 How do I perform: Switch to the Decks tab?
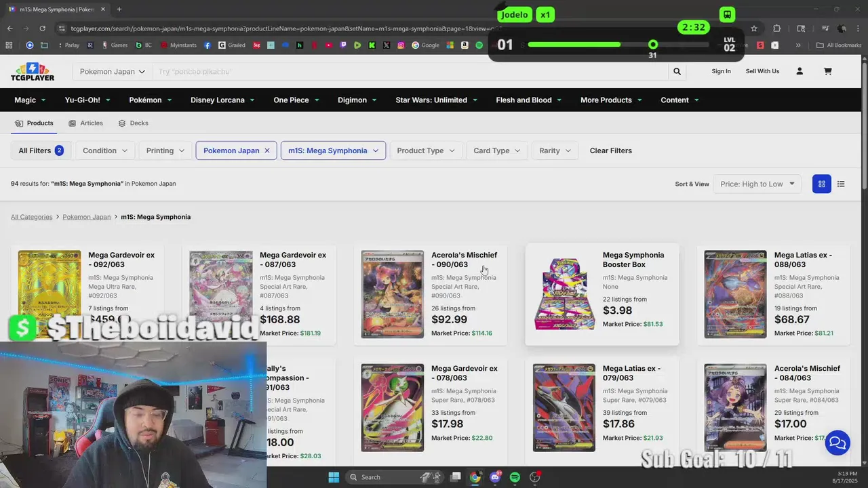tap(133, 123)
